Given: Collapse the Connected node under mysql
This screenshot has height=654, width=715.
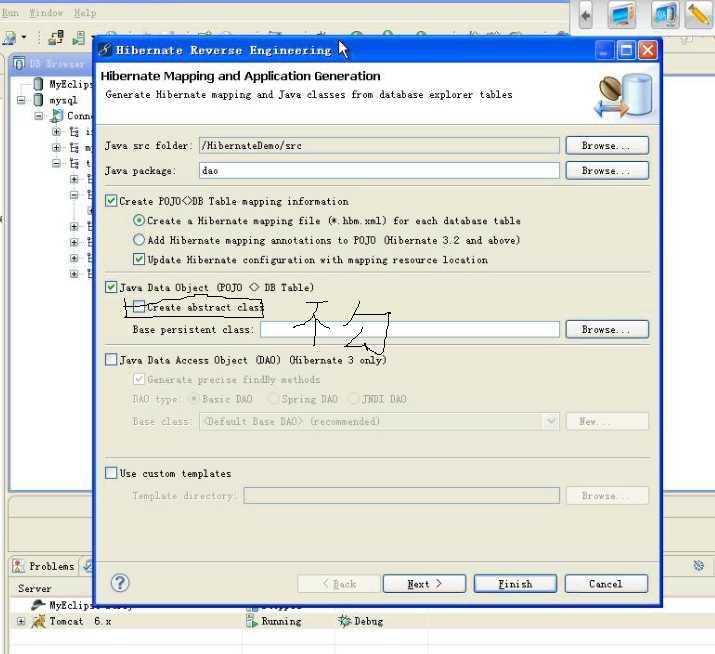Looking at the screenshot, I should (x=39, y=116).
